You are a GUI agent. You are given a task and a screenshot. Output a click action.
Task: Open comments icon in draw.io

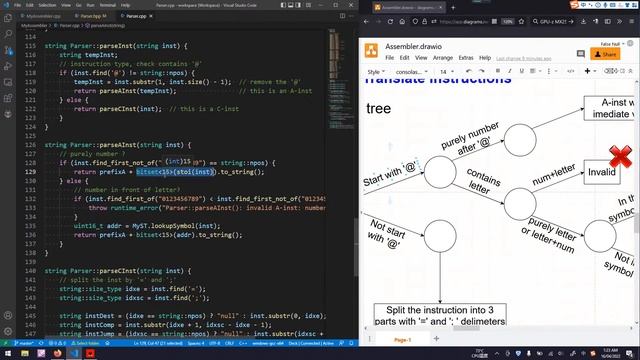pos(580,54)
